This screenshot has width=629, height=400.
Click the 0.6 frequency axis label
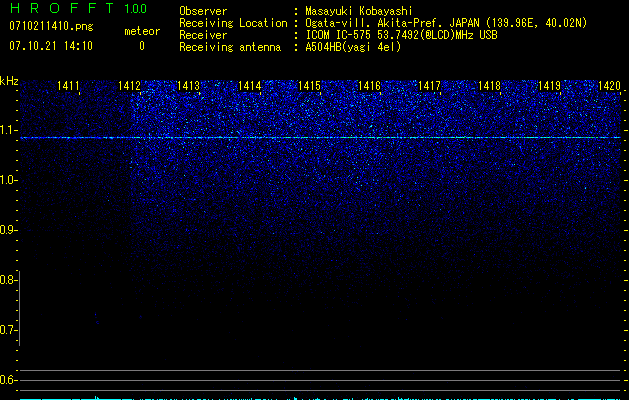click(7, 380)
